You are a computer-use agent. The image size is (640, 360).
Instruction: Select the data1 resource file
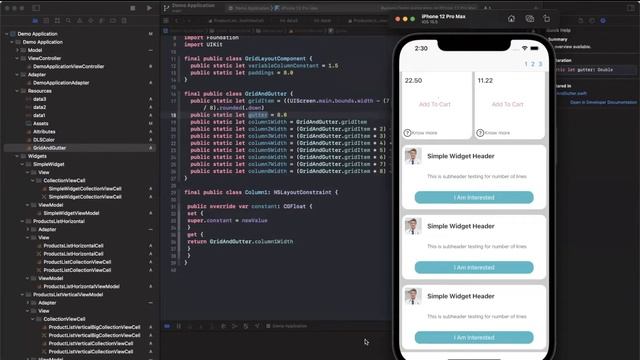(39, 116)
